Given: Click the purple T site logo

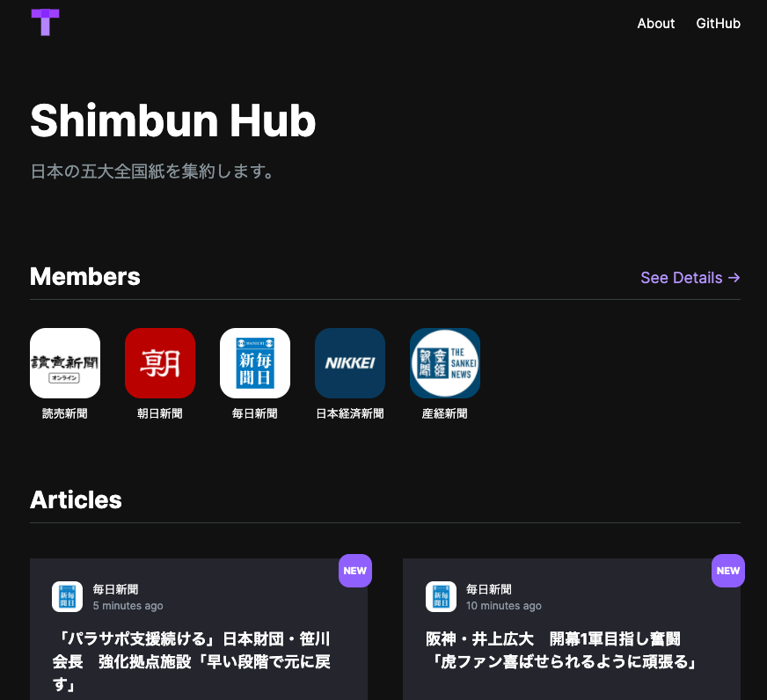Looking at the screenshot, I should click(45, 22).
